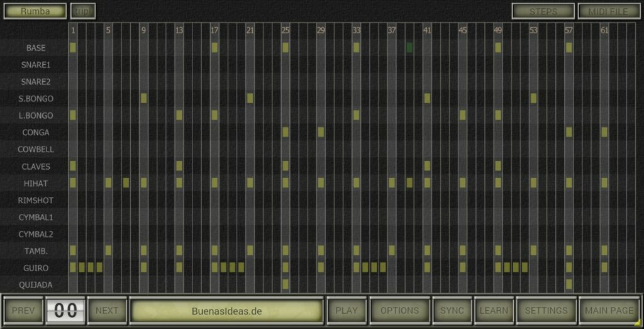
Task: Select the CYMBAL1 instrument label
Action: tap(36, 217)
